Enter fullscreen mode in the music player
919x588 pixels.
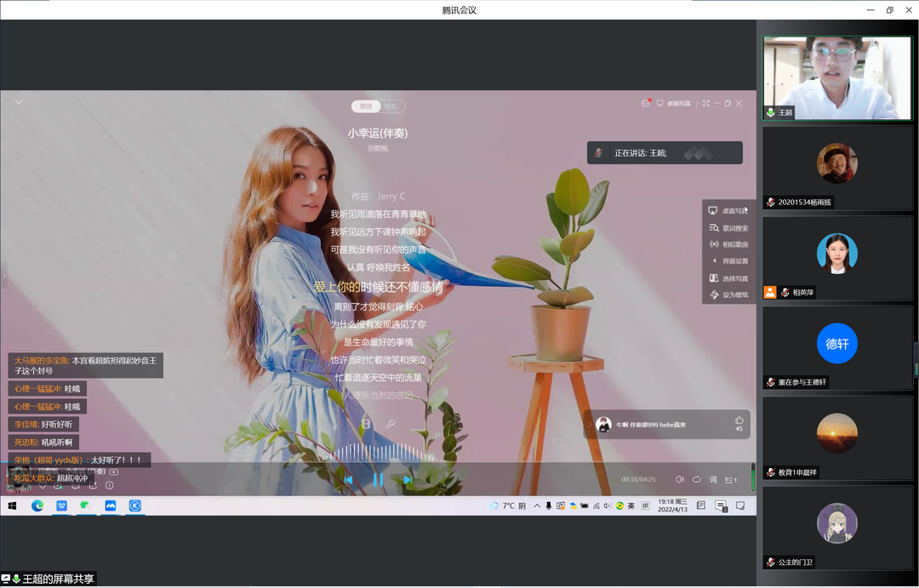point(705,103)
